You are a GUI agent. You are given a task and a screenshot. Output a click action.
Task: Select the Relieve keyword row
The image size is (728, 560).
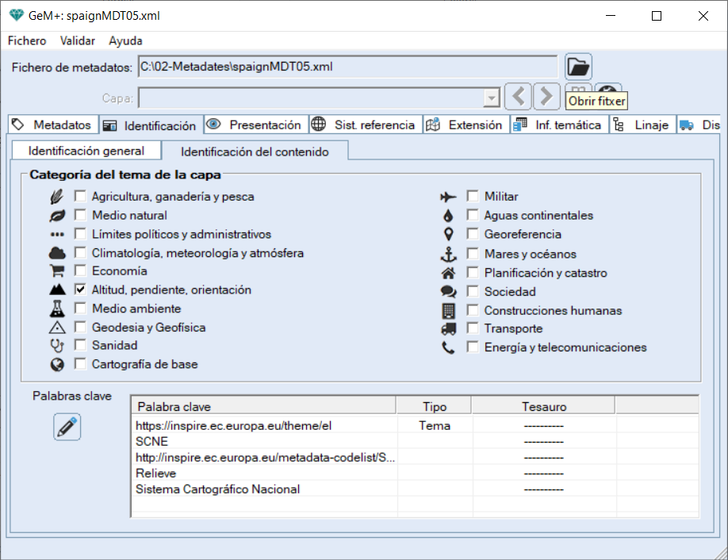[156, 474]
